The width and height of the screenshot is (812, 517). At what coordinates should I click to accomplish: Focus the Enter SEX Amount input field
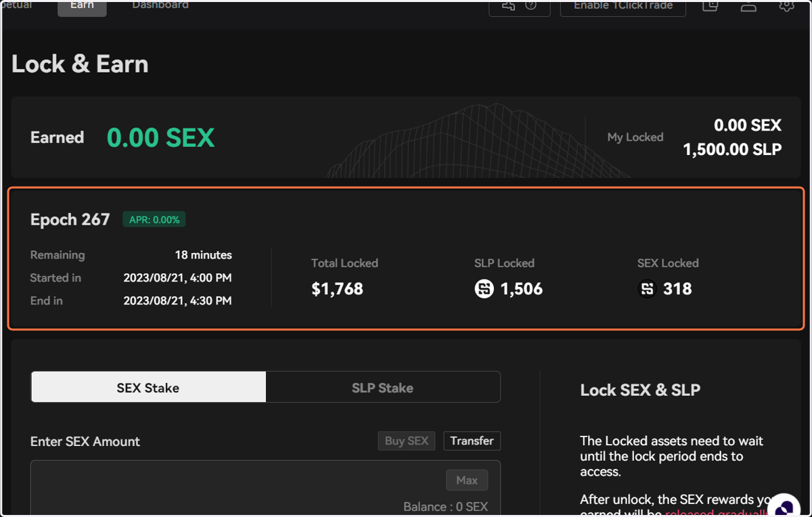click(265, 489)
